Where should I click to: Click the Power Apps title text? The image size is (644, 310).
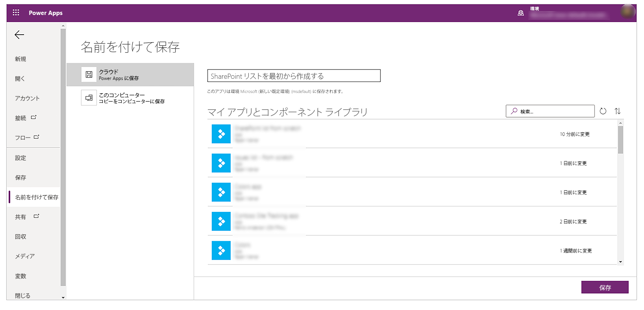click(x=46, y=13)
